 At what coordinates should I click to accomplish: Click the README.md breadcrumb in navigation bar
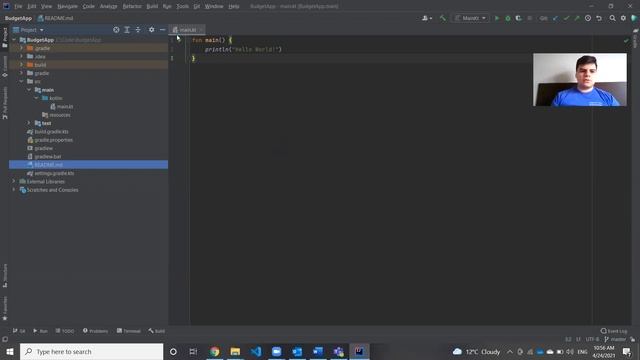coord(56,18)
